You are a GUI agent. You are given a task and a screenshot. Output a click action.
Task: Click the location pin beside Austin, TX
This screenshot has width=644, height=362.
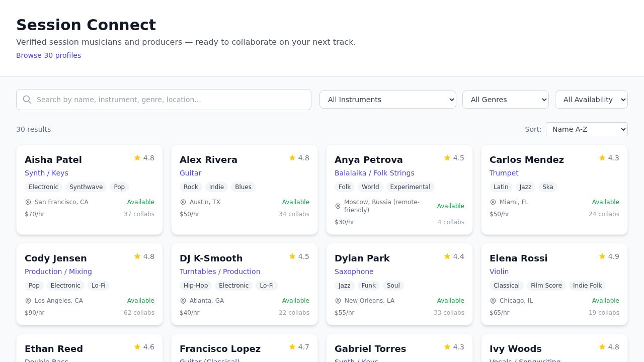click(183, 202)
